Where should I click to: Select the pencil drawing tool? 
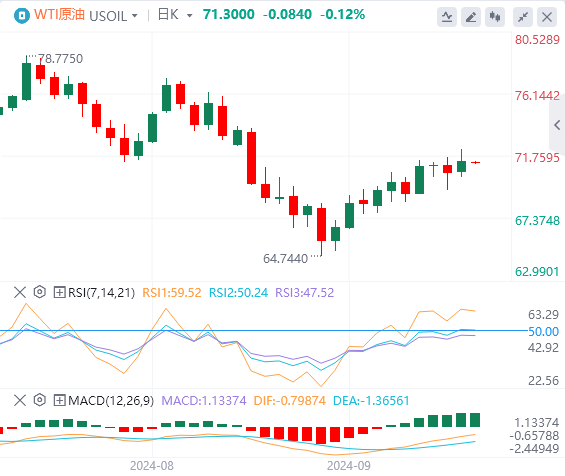tap(471, 17)
